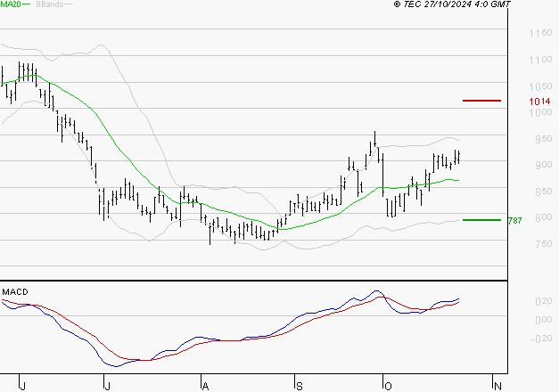
Task: Click the MACD panel title
Action: (x=15, y=292)
